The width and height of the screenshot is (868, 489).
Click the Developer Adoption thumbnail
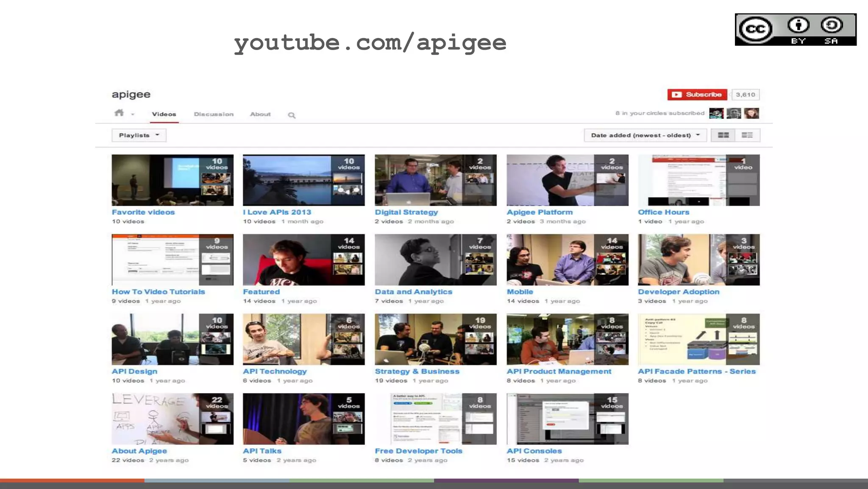point(699,260)
